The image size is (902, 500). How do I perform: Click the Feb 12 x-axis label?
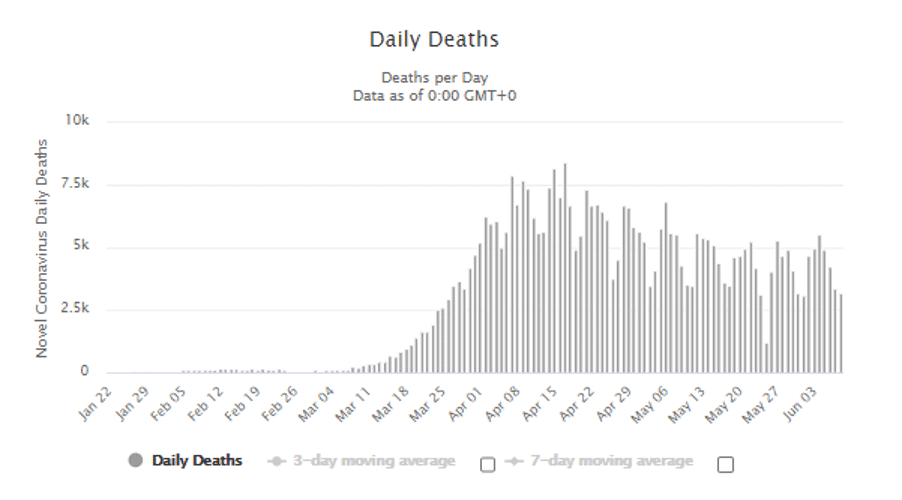[205, 404]
